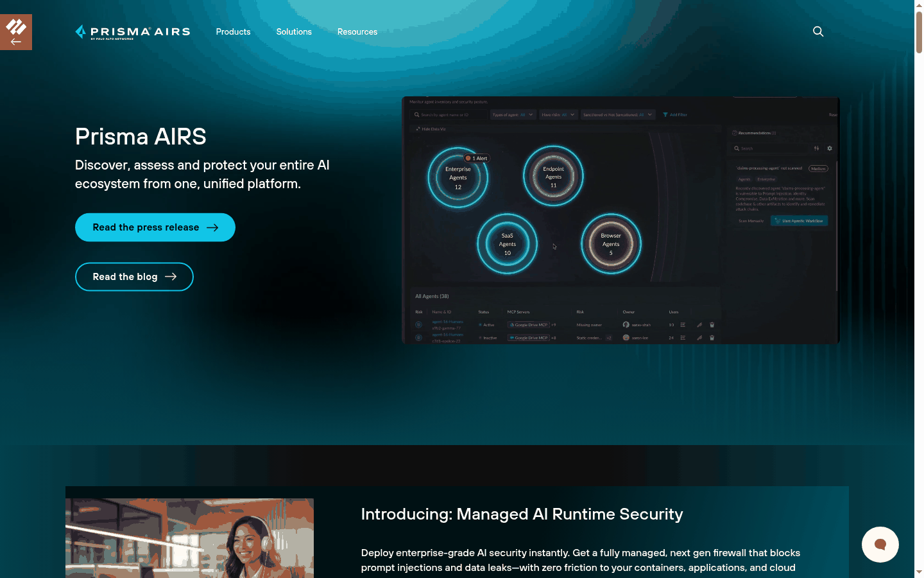Click the Recommendations clipboard icon
924x578 pixels.
point(735,133)
